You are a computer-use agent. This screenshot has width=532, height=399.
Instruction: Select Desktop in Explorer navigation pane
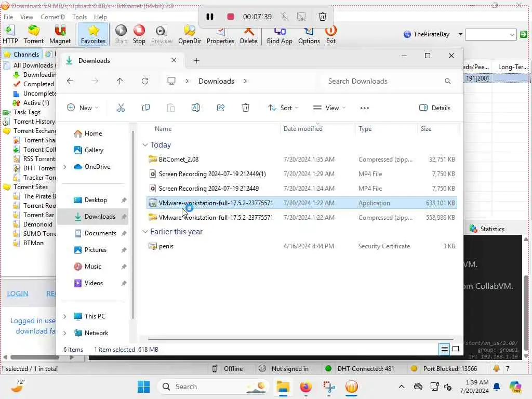(x=96, y=200)
